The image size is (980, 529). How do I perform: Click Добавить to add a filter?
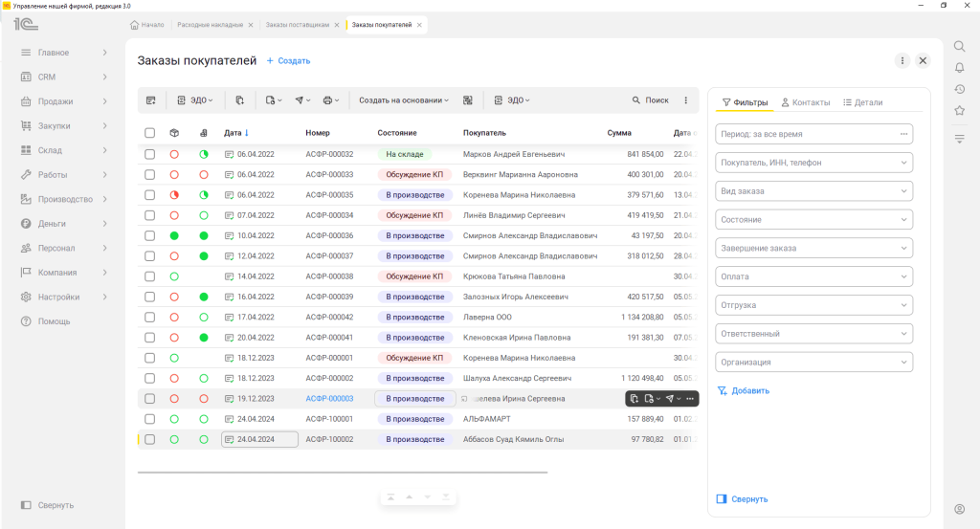pos(743,391)
